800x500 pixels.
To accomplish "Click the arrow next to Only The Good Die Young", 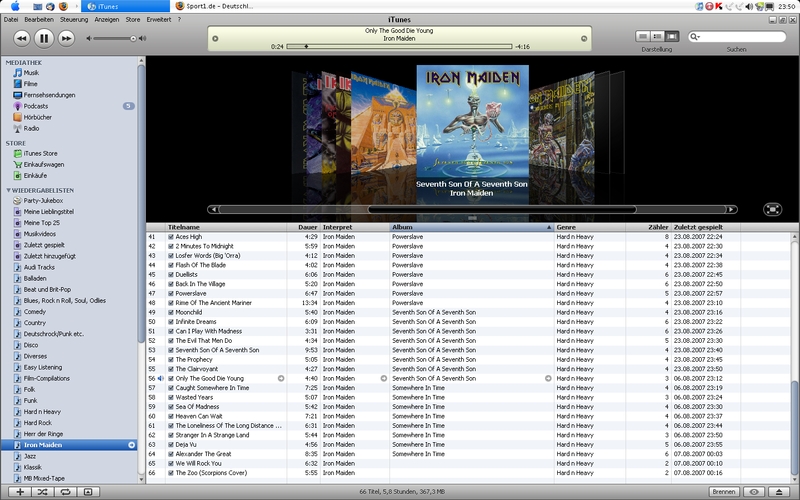I will pyautogui.click(x=281, y=379).
